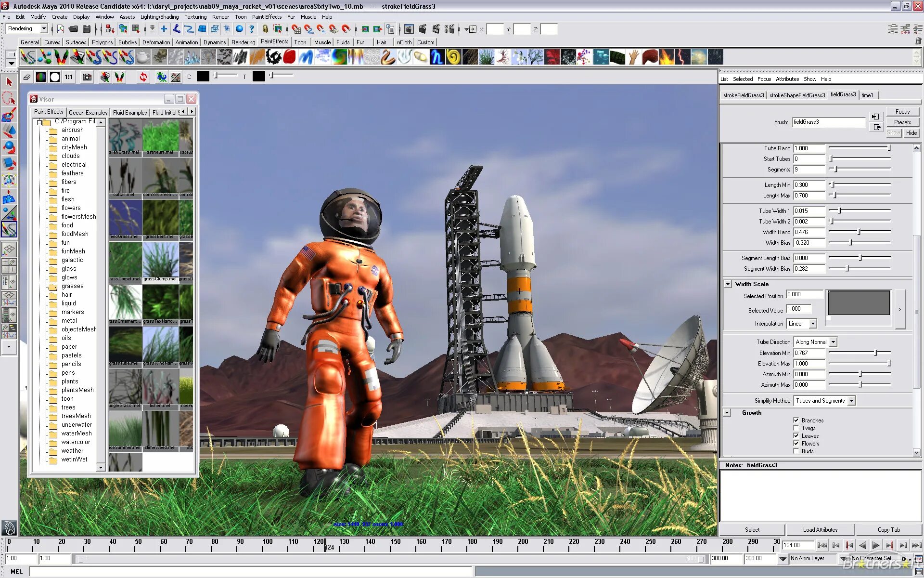This screenshot has height=578, width=924.
Task: Toggle the 1:1 actual size icon
Action: click(x=69, y=77)
